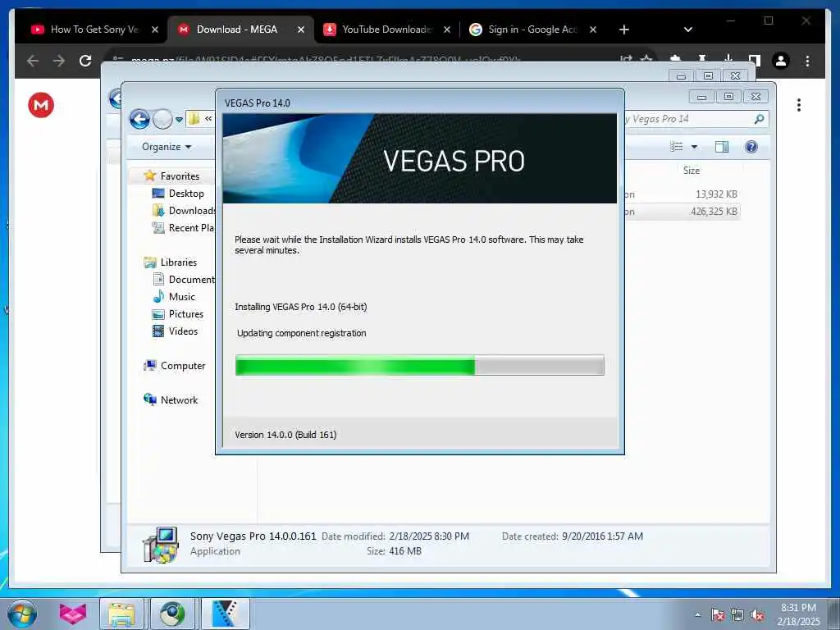Click Date created 9/20/2016 1:57 AM value
The height and width of the screenshot is (630, 840).
click(602, 536)
